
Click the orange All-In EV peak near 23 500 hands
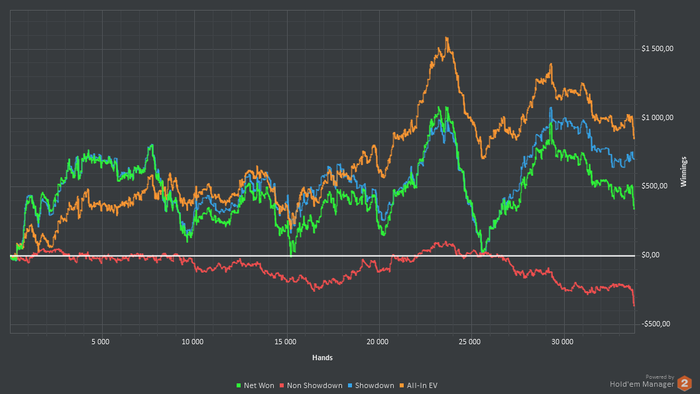[447, 38]
